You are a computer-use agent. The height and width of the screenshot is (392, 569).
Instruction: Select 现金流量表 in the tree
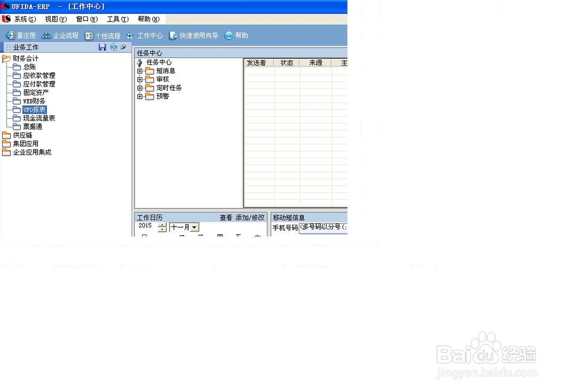tap(39, 118)
